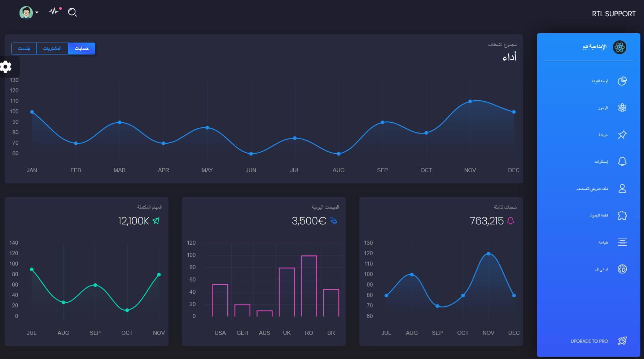
Task: Click the pulse notifications icon with pink dot
Action: pyautogui.click(x=53, y=11)
